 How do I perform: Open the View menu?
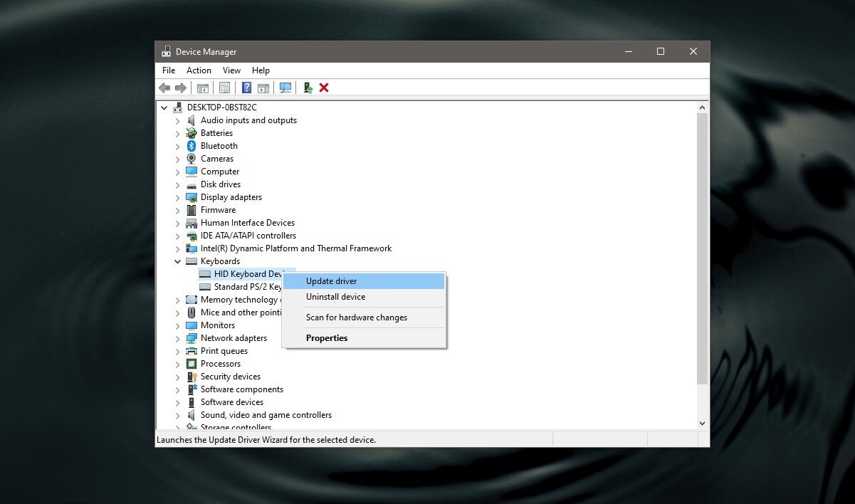point(231,70)
